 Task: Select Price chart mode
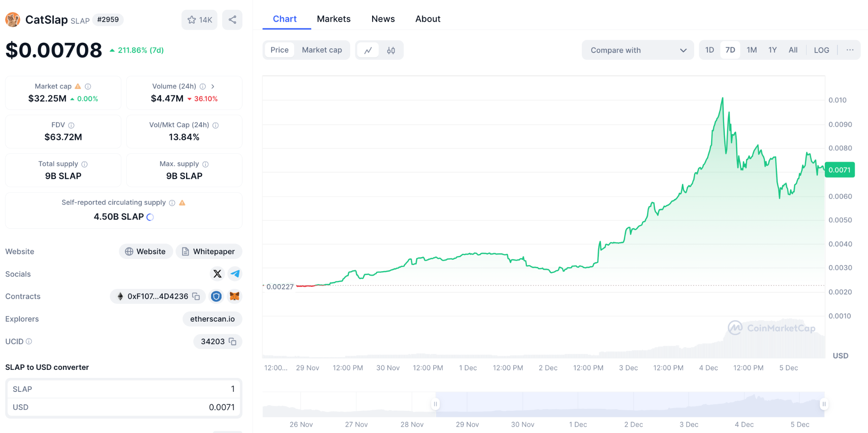pos(279,50)
